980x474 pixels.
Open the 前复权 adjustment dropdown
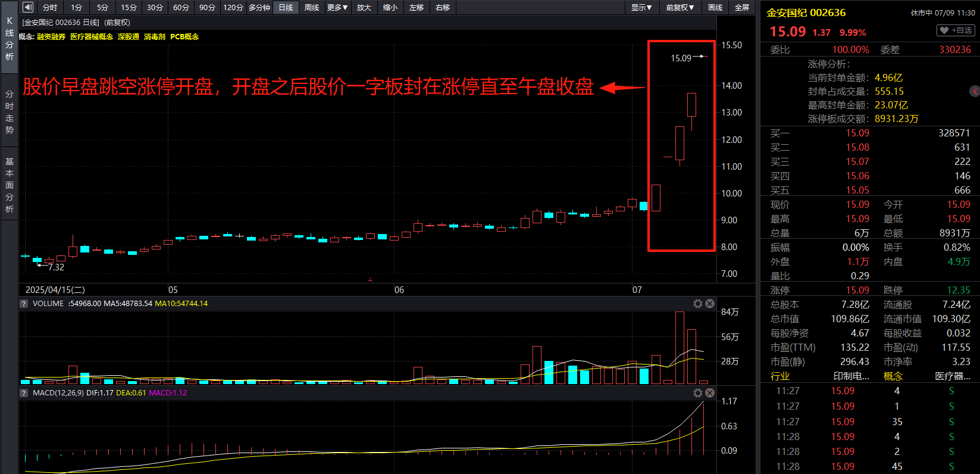[680, 7]
